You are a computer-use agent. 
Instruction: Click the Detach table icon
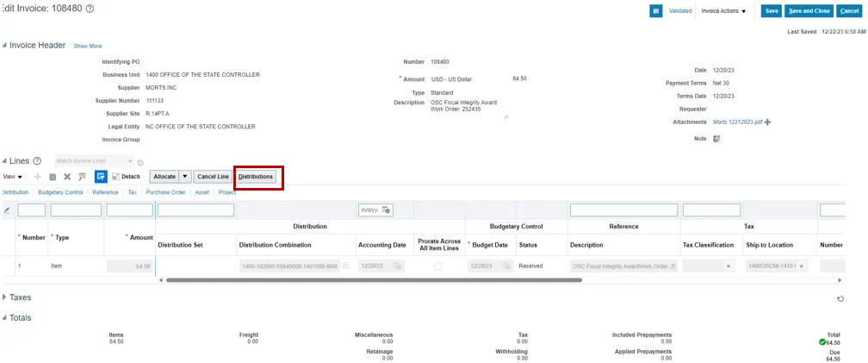tap(126, 177)
